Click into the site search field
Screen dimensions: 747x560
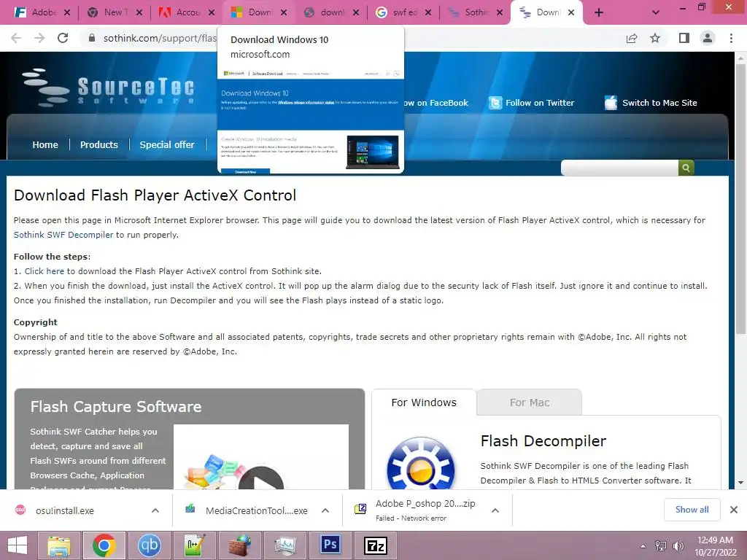(619, 168)
